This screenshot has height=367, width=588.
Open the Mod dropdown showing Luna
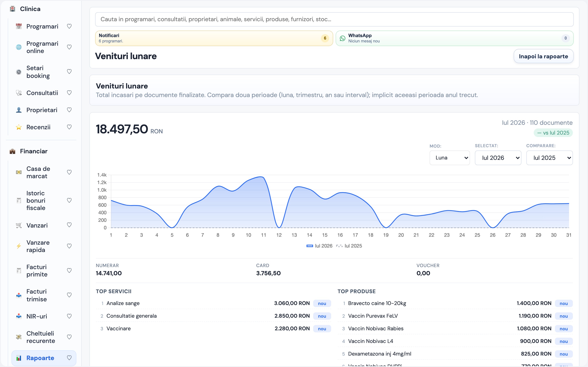pyautogui.click(x=450, y=158)
